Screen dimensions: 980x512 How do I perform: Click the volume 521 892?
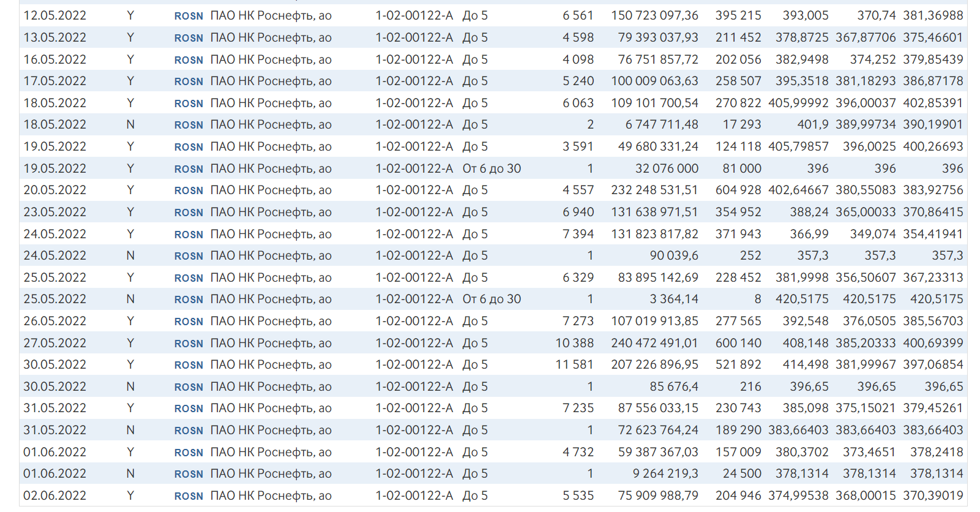(x=738, y=364)
